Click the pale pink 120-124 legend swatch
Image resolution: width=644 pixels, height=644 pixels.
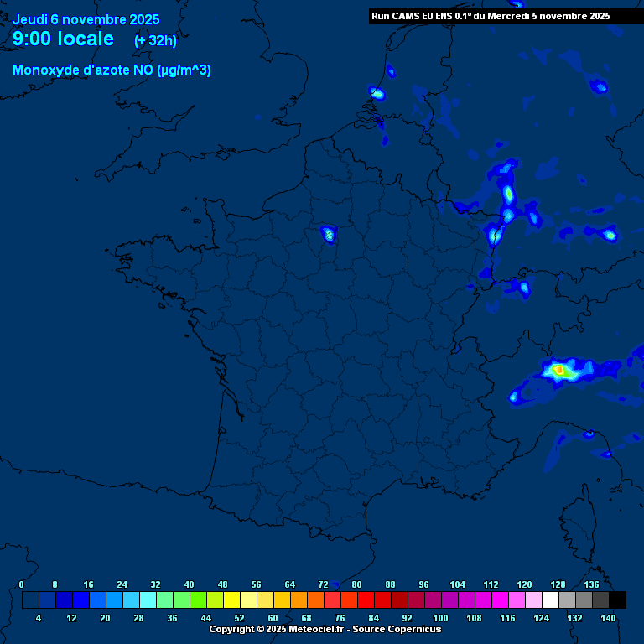533,600
